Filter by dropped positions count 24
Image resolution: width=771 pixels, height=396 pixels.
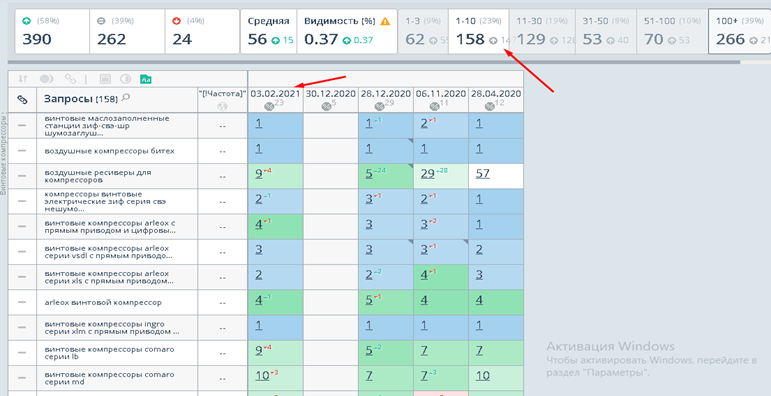tap(202, 31)
